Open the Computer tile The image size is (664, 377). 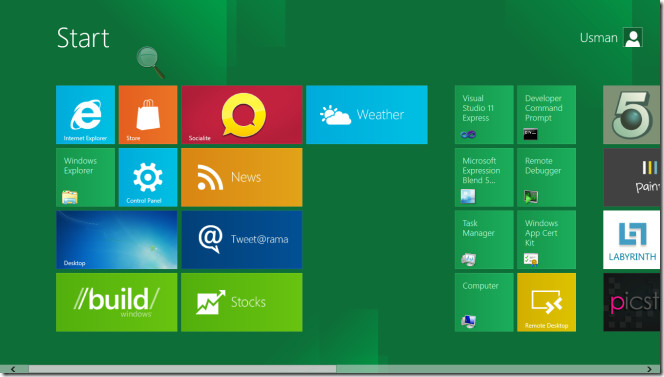coord(484,302)
